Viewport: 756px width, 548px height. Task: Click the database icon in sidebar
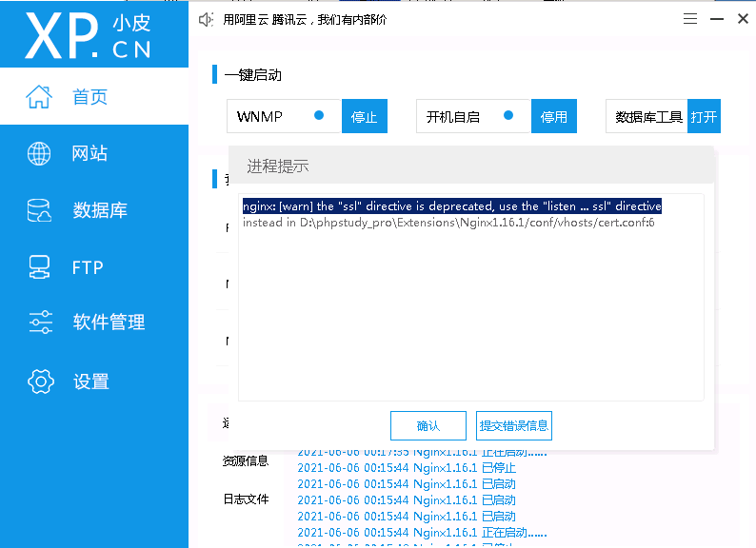(x=39, y=210)
